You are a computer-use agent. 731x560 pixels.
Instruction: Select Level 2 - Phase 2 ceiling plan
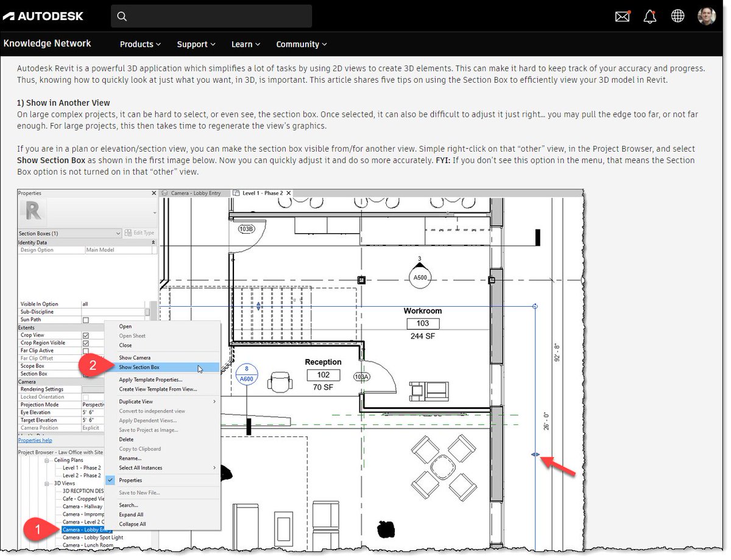(x=82, y=475)
